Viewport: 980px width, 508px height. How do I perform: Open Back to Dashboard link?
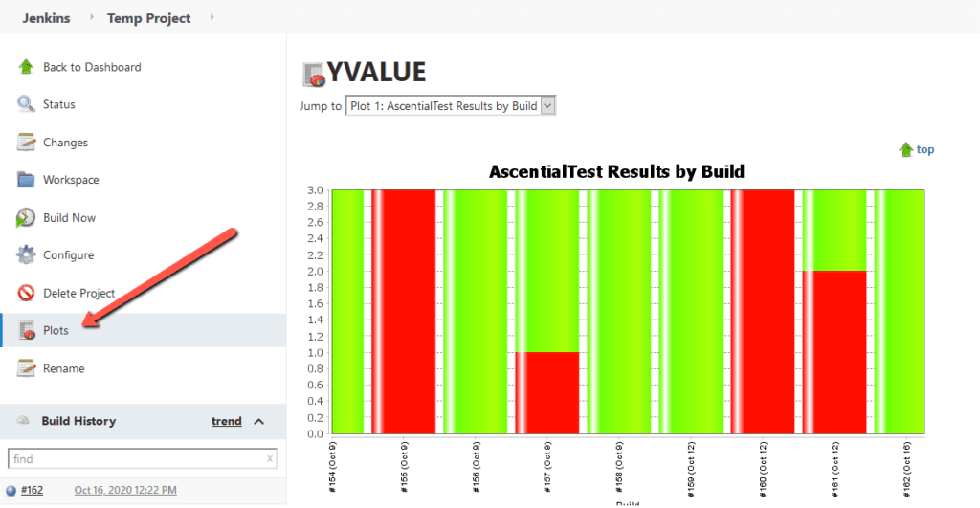coord(92,67)
